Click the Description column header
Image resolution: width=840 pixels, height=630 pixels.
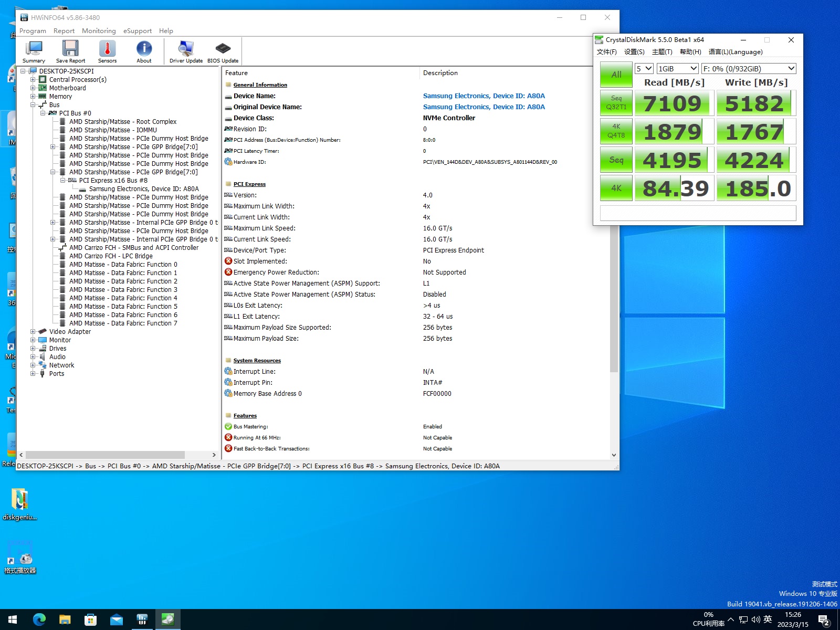(514, 73)
